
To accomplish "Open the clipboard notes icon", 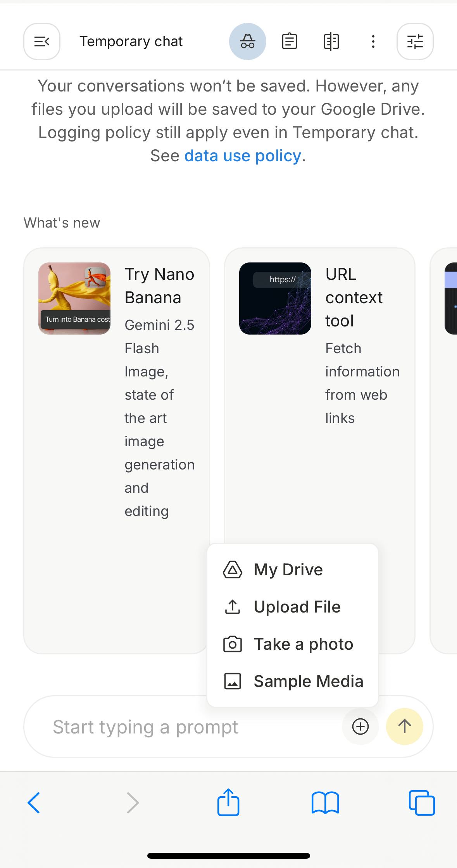I will pyautogui.click(x=289, y=41).
